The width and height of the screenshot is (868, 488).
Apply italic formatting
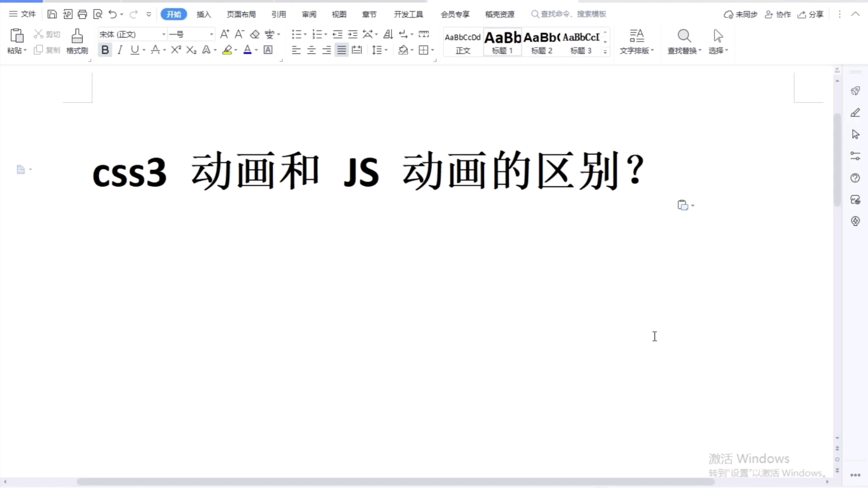click(120, 50)
